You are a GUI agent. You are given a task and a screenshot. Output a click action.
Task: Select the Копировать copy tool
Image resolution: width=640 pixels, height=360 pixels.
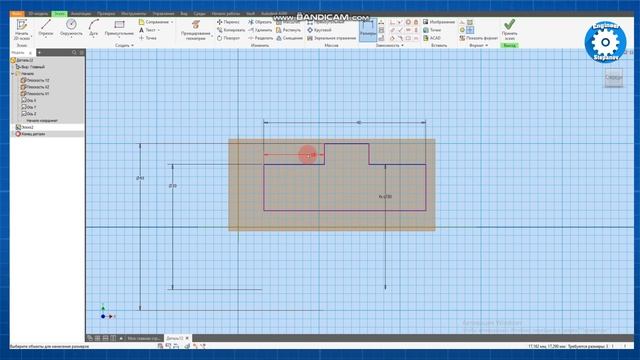coord(231,30)
